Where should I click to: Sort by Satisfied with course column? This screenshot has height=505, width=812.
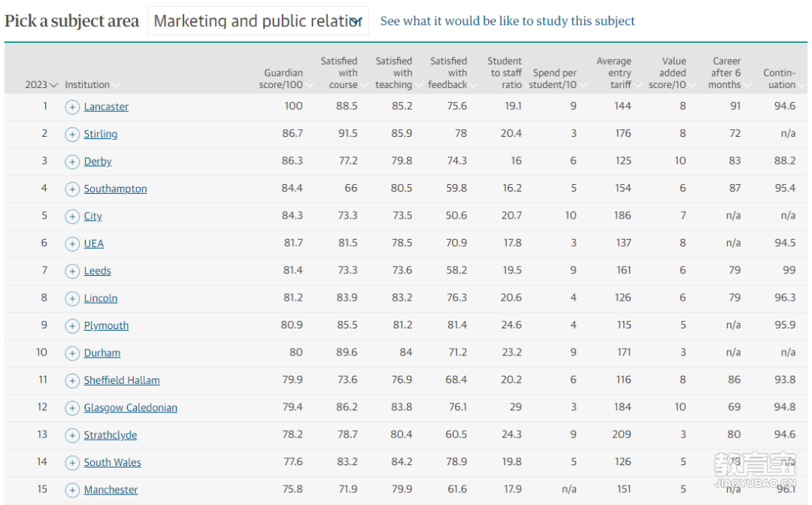(344, 73)
